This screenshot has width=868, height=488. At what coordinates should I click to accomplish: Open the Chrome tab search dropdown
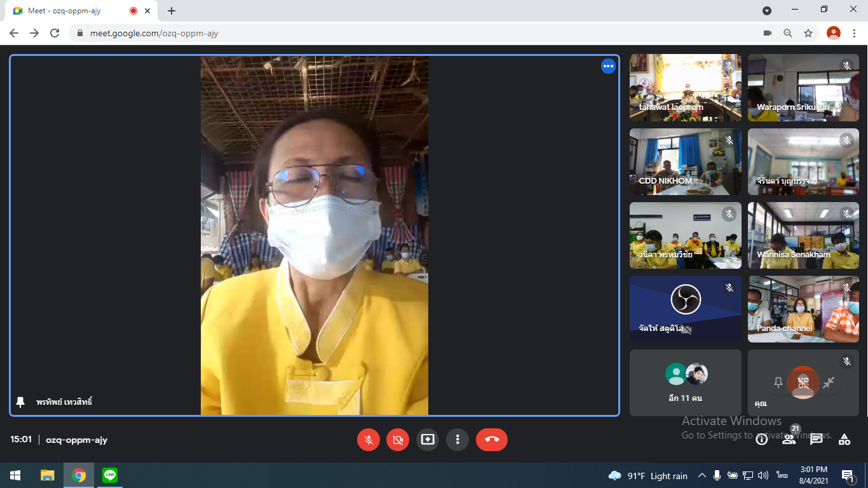(767, 11)
